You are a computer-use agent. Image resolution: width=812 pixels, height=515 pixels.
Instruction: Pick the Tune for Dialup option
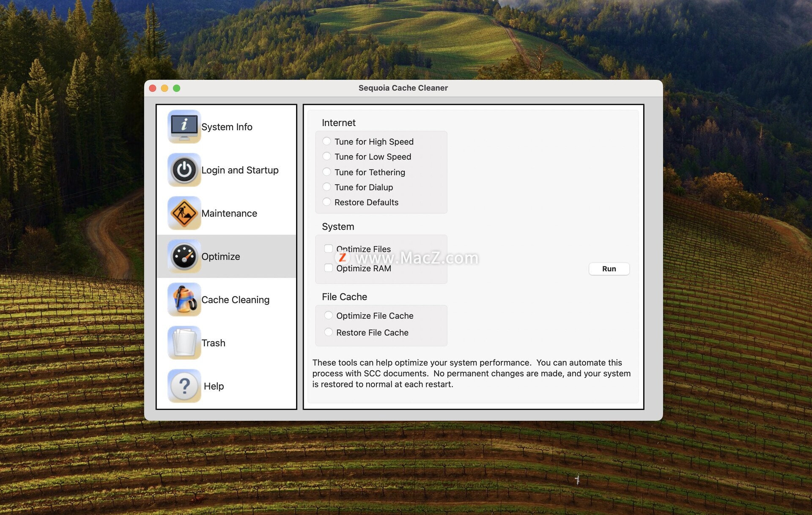pyautogui.click(x=326, y=187)
